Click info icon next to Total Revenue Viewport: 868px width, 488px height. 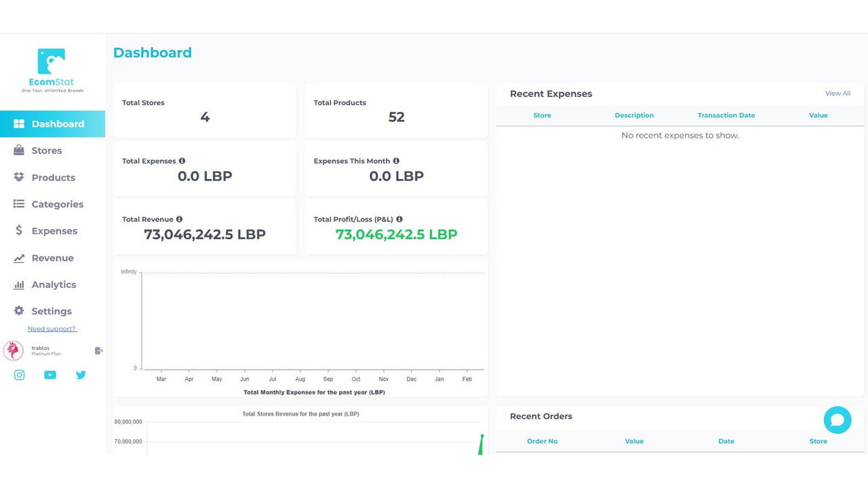click(x=179, y=220)
